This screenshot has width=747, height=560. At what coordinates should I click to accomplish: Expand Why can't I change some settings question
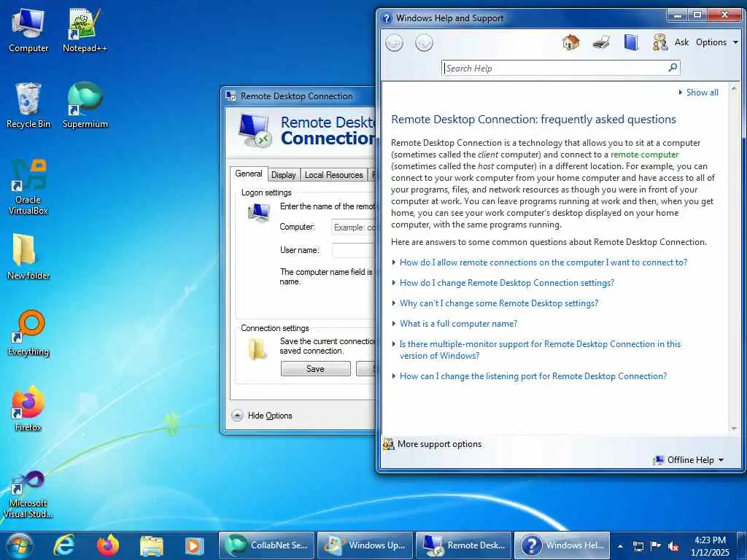coord(499,303)
